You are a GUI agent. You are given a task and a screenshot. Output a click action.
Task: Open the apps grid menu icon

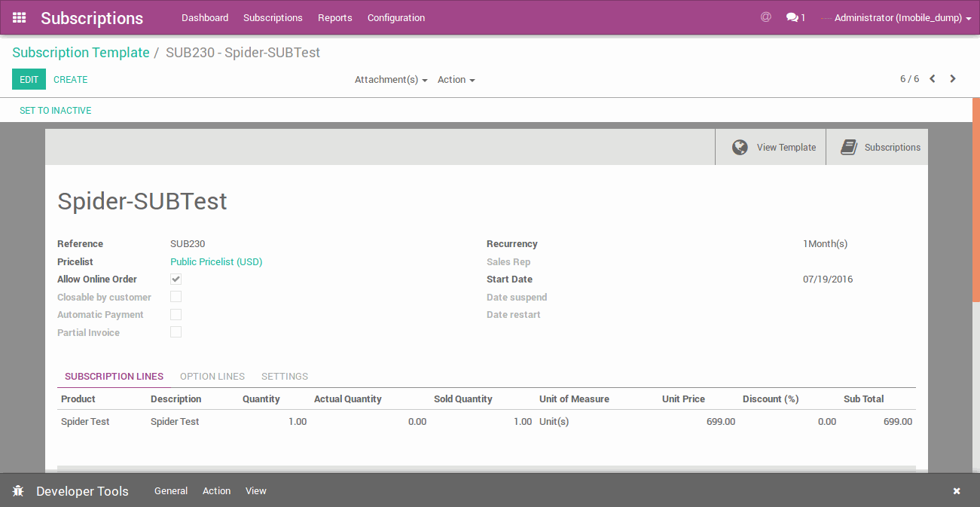pos(19,17)
